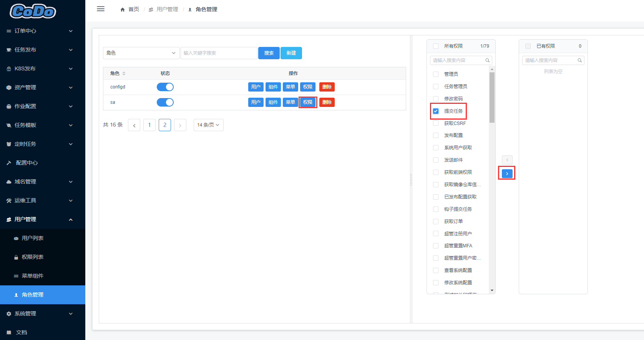
Task: Click the 新建 button
Action: 291,53
